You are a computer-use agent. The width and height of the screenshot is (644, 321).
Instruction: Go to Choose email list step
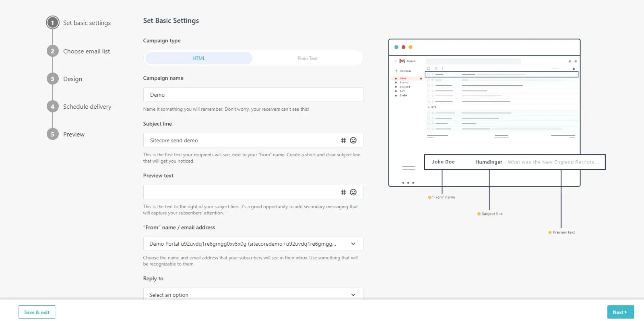click(87, 51)
